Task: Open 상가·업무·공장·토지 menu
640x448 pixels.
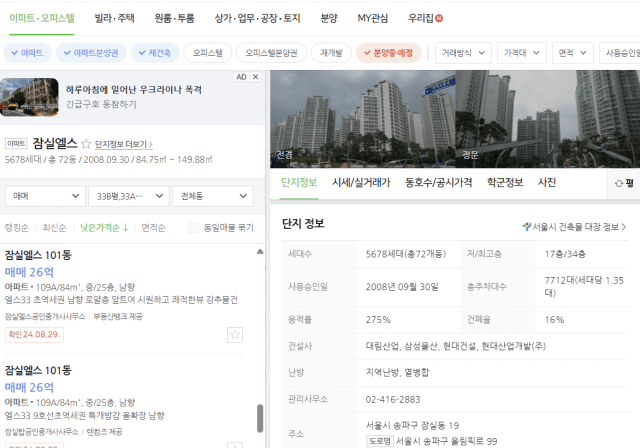Action: [258, 18]
